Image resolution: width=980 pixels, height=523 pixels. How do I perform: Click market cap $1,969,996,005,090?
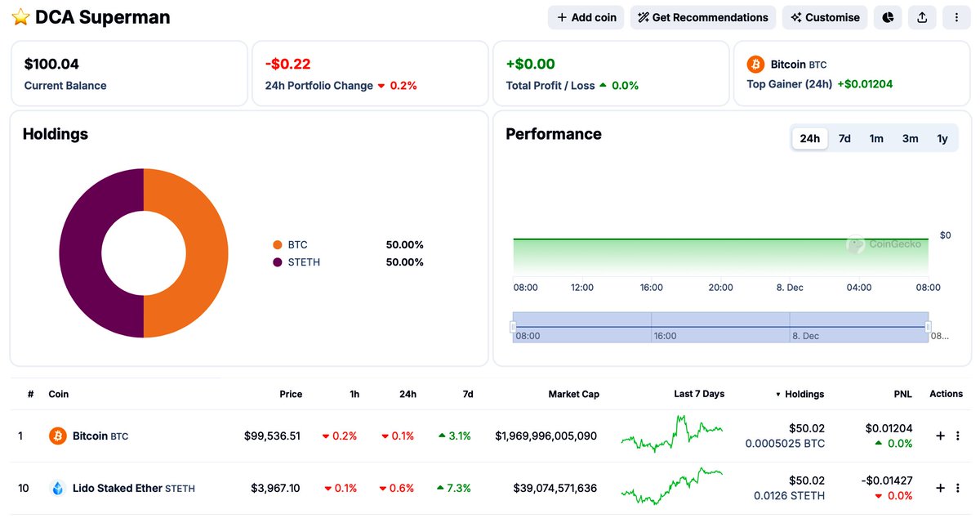[546, 436]
